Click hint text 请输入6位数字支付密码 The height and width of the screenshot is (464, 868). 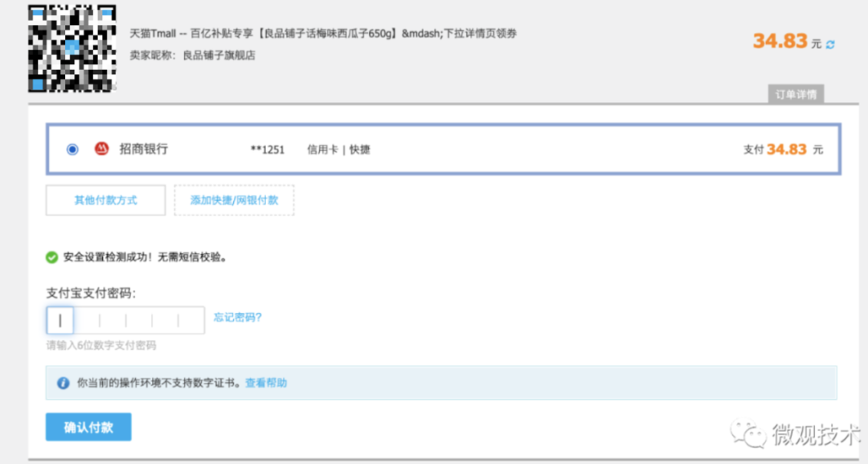click(x=101, y=346)
